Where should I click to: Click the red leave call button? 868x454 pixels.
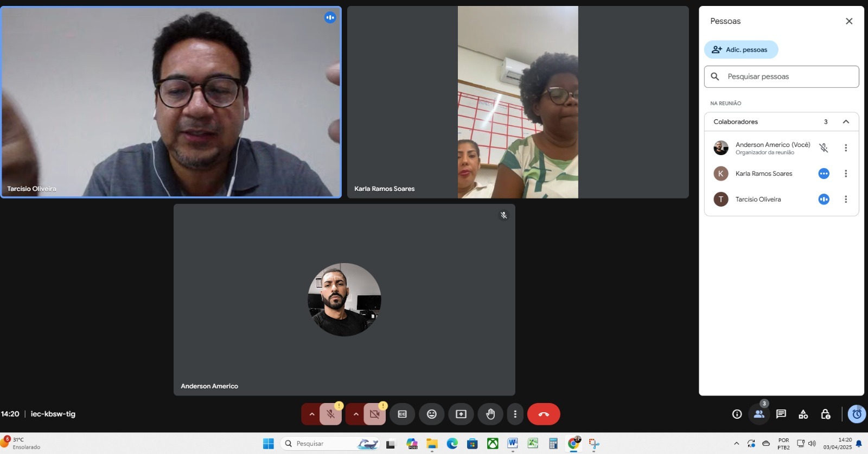tap(544, 414)
